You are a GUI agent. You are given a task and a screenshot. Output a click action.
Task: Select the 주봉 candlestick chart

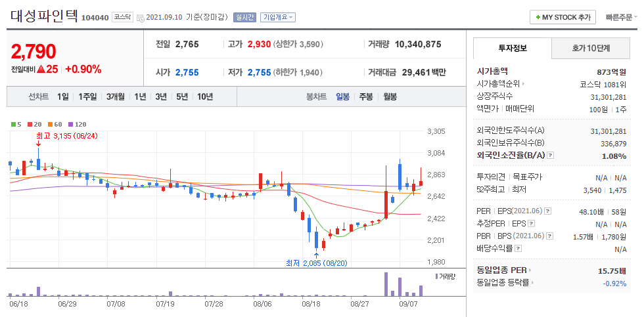point(366,96)
